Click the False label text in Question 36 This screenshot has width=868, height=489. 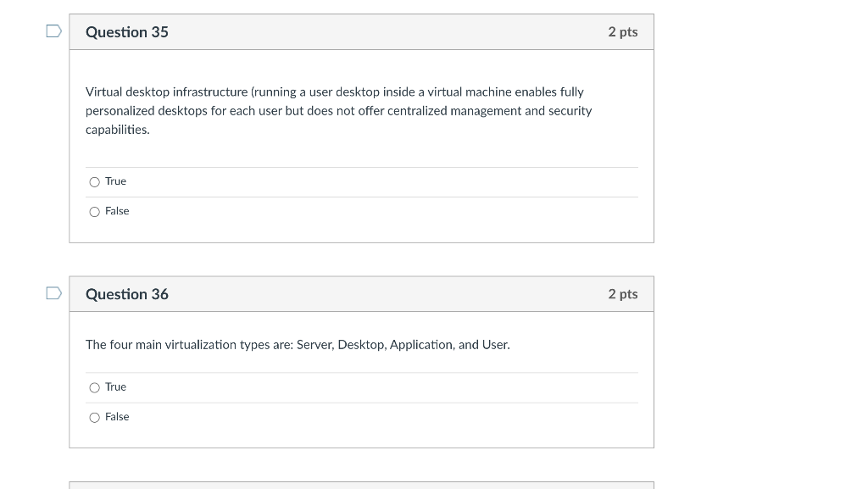[x=118, y=417]
